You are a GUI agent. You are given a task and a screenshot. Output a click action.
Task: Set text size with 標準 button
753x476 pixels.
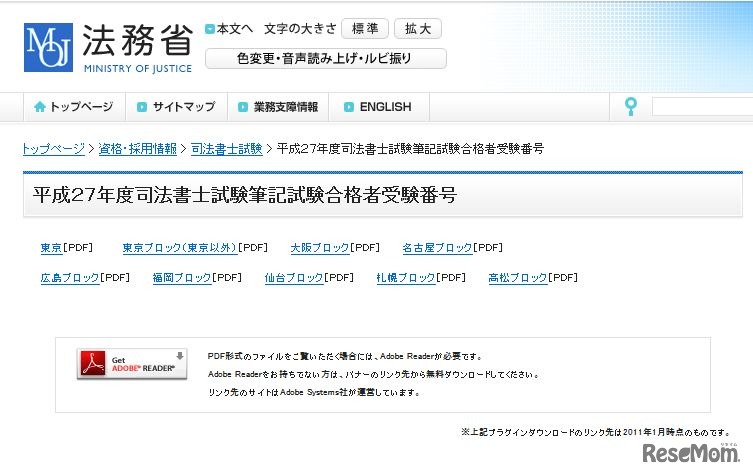point(365,29)
